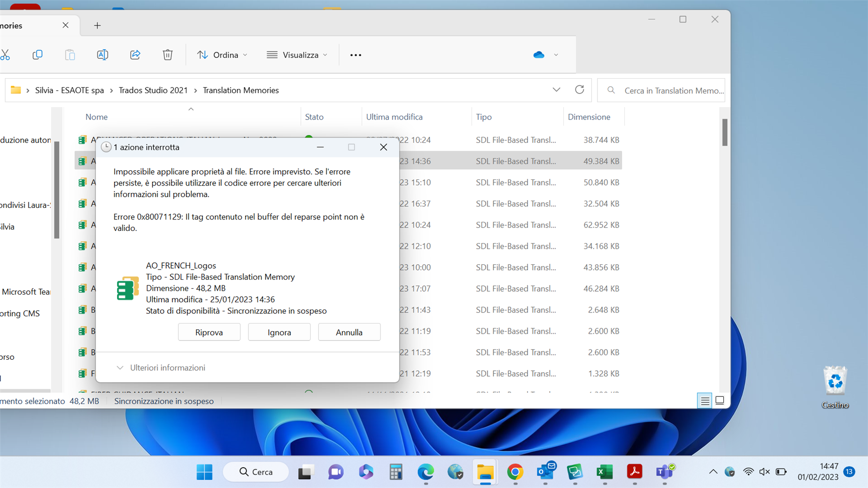Sort by Nome column header
The width and height of the screenshot is (868, 488).
pos(96,117)
